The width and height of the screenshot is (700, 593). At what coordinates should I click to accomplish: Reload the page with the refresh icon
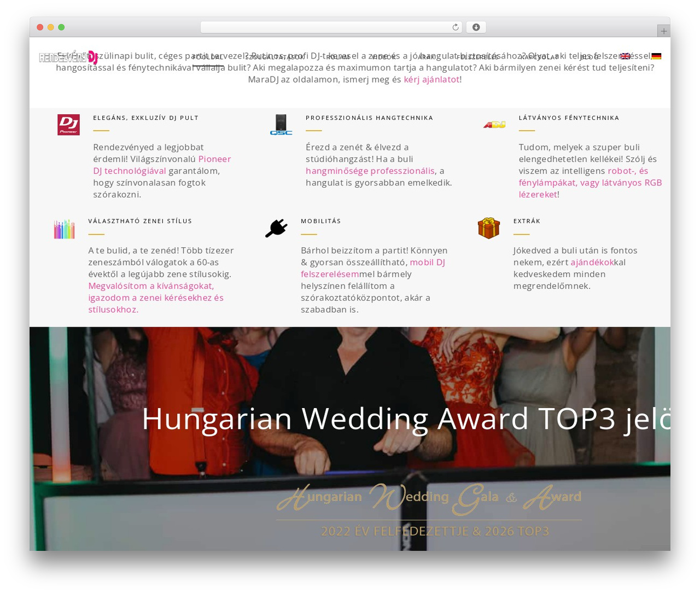point(455,27)
